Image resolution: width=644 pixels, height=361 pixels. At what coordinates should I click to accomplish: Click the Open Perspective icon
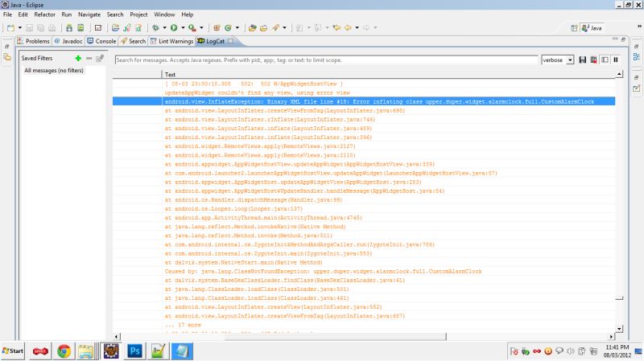click(x=574, y=28)
